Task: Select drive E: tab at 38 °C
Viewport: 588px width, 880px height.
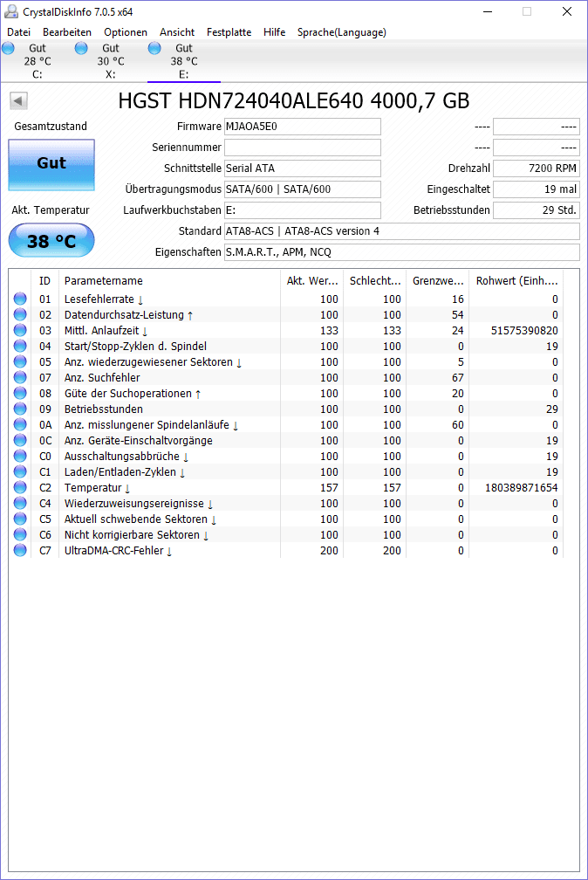Action: pos(184,61)
